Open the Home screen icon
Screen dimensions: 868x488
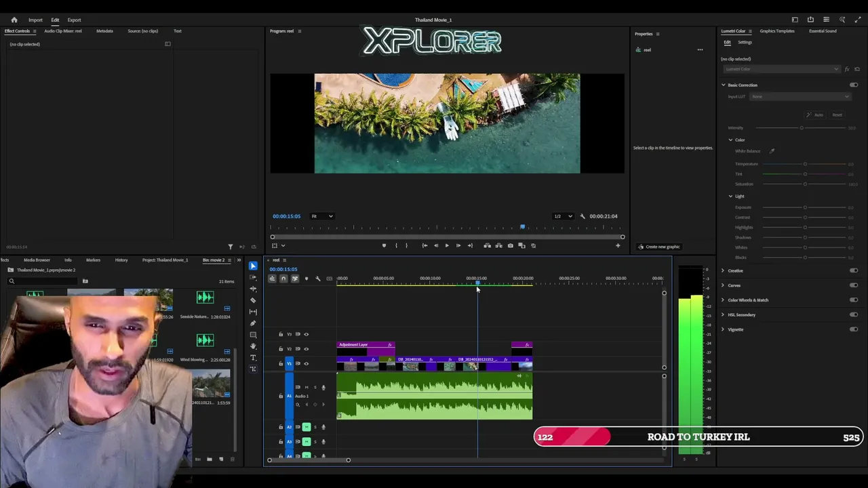[x=14, y=20]
